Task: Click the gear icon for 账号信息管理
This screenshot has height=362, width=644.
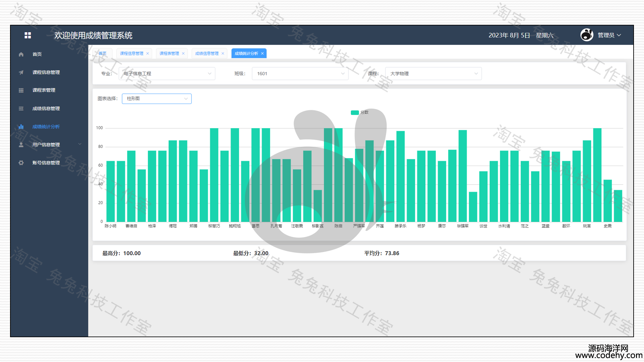Action: [x=21, y=163]
